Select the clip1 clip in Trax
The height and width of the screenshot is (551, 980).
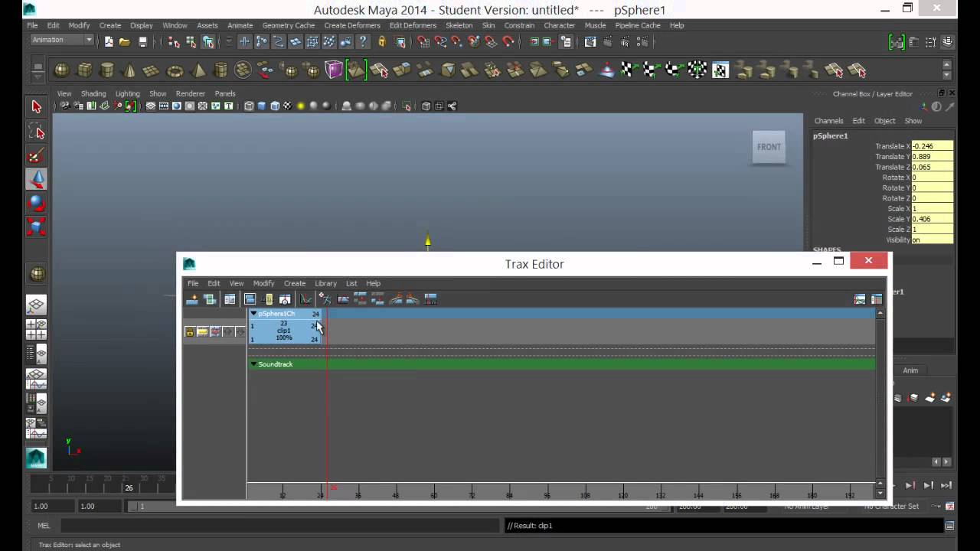(284, 331)
